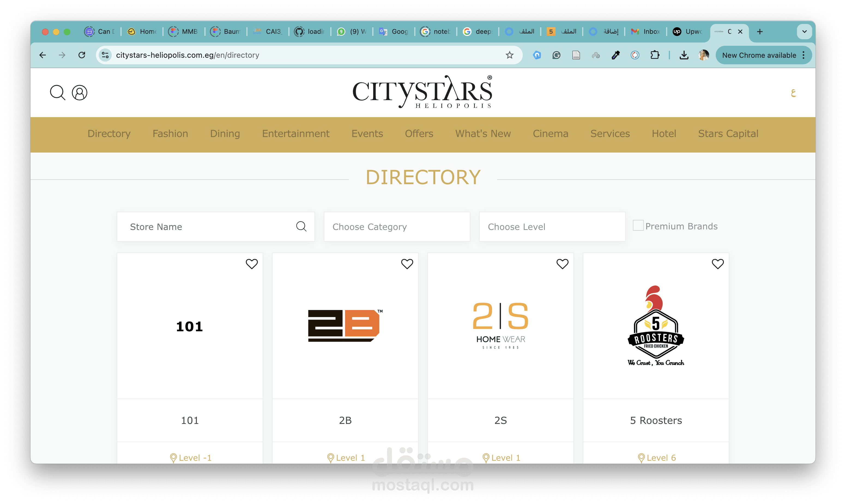Click the 5 Roosters name link

click(656, 420)
